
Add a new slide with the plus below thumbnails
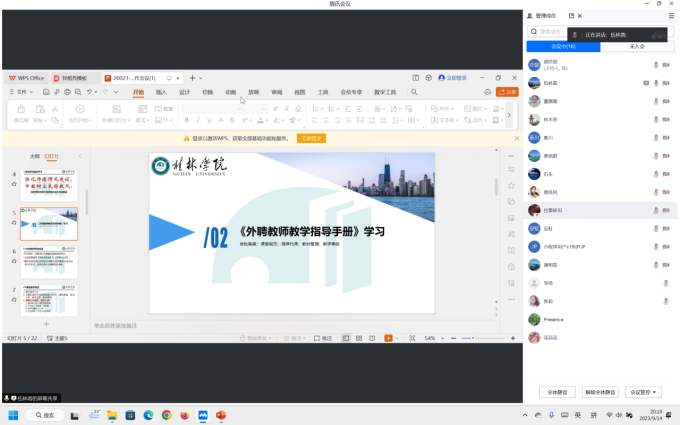[x=46, y=324]
